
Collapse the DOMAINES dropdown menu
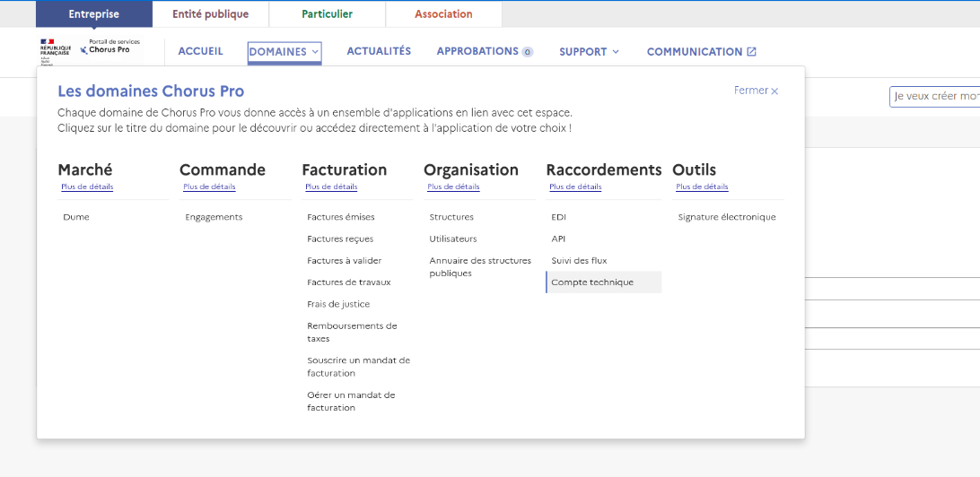(x=284, y=52)
